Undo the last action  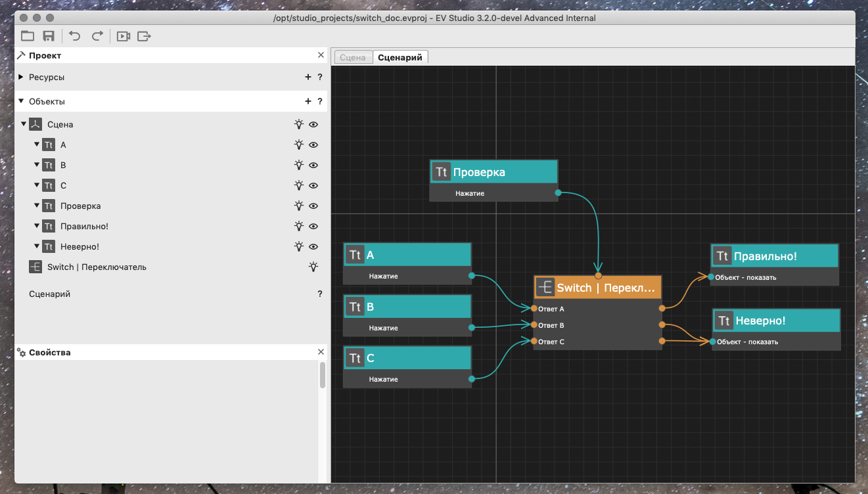point(74,36)
